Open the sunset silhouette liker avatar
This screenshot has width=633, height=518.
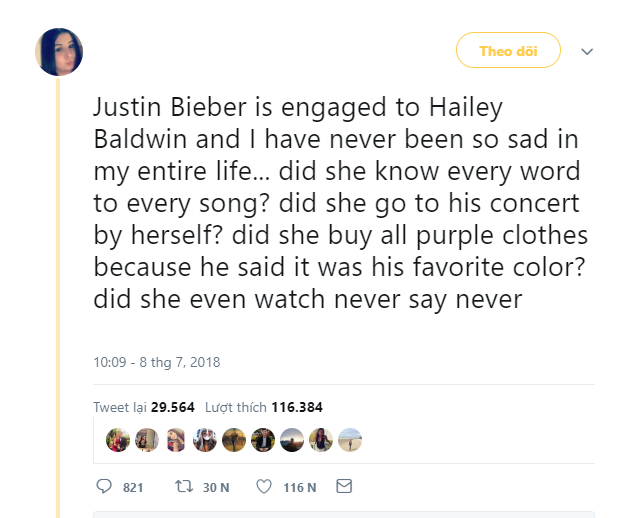[292, 440]
